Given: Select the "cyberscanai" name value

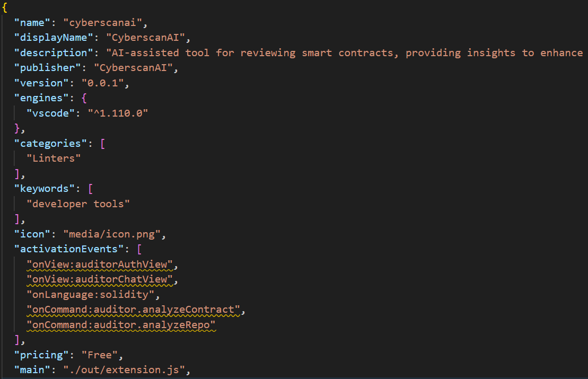Looking at the screenshot, I should coord(102,22).
